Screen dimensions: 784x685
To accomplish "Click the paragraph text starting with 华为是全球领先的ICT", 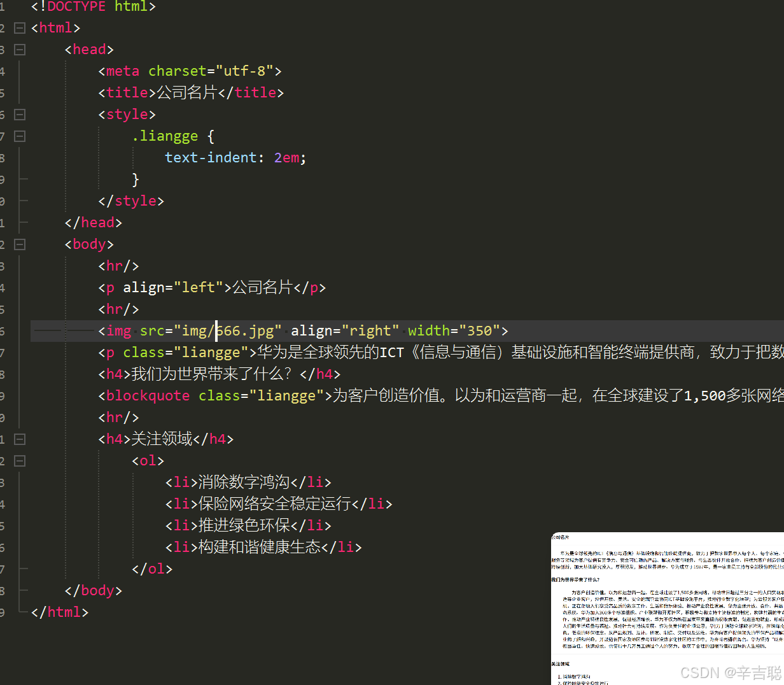I will (521, 353).
